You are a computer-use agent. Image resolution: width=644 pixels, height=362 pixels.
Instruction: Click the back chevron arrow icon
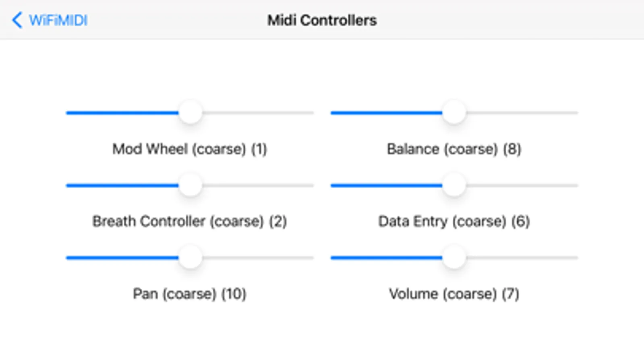click(x=17, y=20)
